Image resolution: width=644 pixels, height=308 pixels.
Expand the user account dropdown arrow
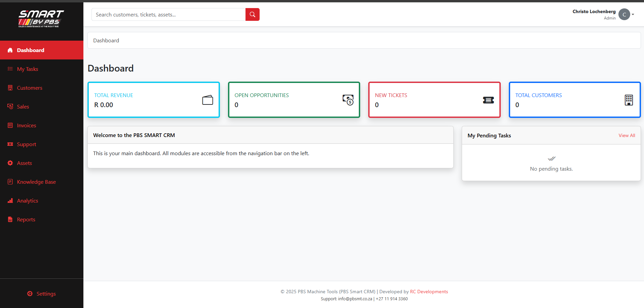coord(633,14)
